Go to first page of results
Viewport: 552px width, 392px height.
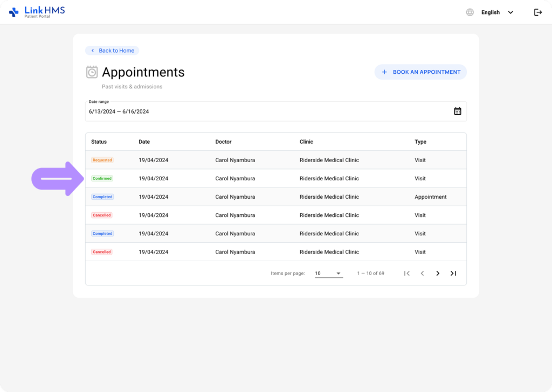[406, 274]
